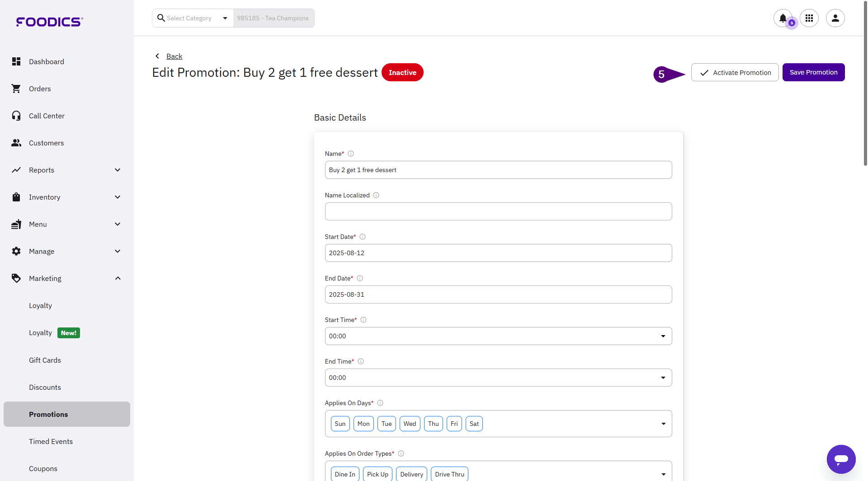The width and height of the screenshot is (868, 481).
Task: Click the info icon beside Applies On Days
Action: 380,403
